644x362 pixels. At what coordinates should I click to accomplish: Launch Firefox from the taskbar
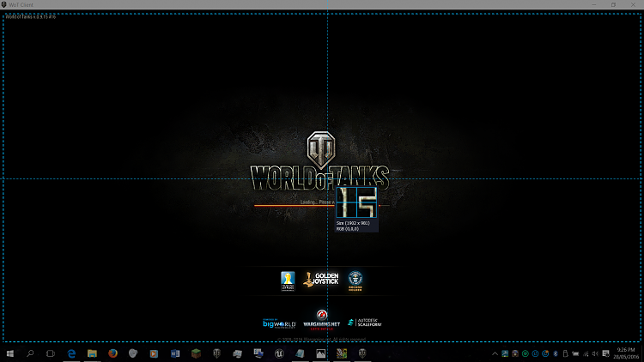pyautogui.click(x=112, y=353)
